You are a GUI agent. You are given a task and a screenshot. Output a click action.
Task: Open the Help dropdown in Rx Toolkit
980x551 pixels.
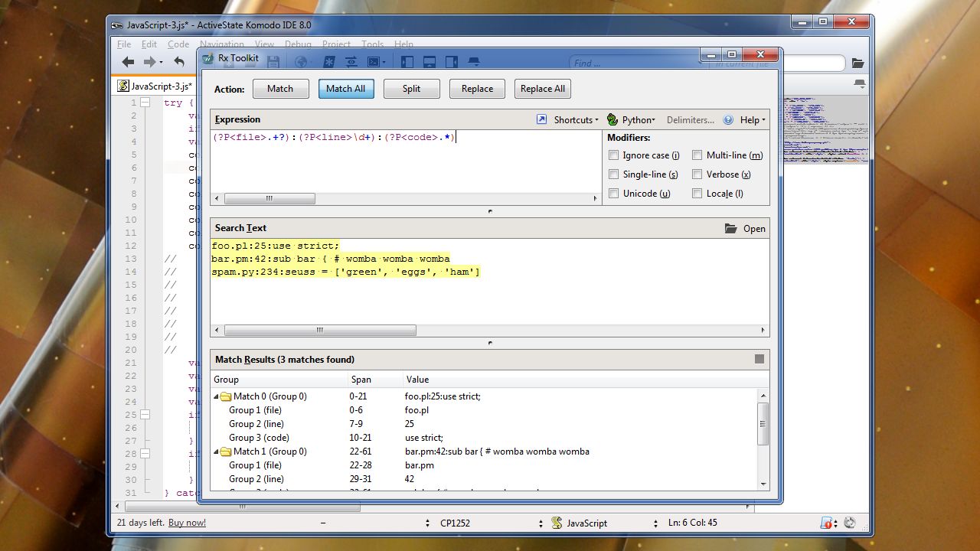(x=752, y=119)
